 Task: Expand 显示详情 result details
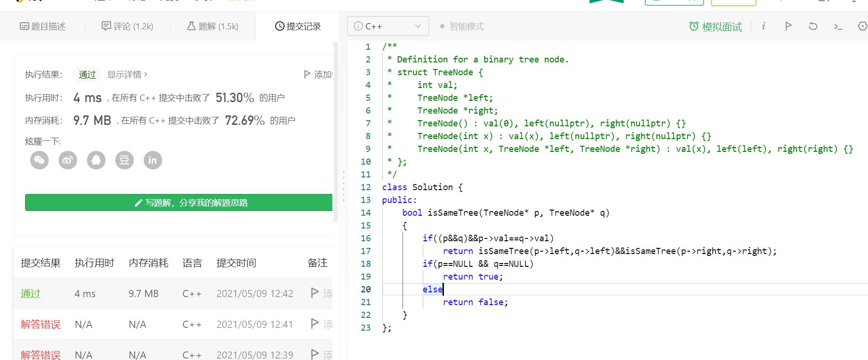coord(127,74)
